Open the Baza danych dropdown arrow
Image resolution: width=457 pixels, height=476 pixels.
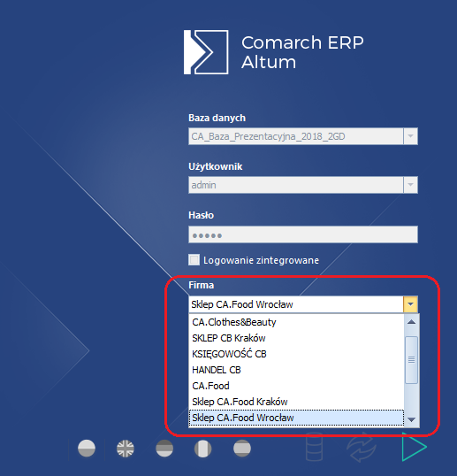411,136
